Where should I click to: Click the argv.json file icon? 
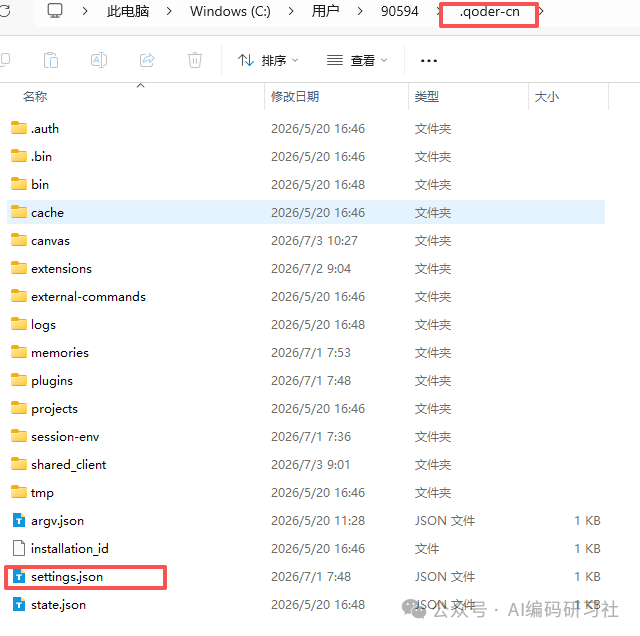[x=19, y=520]
